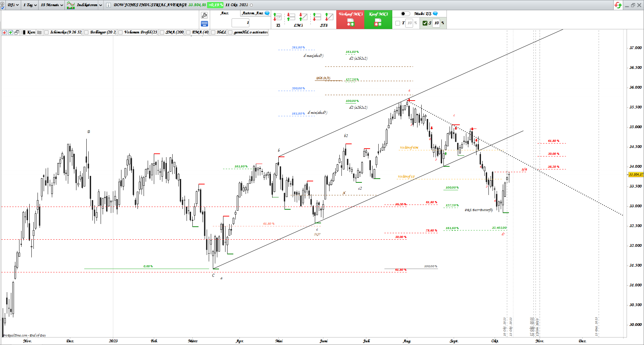Click the detach windows icon in indicator bar
644x345 pixels.
(17, 32)
